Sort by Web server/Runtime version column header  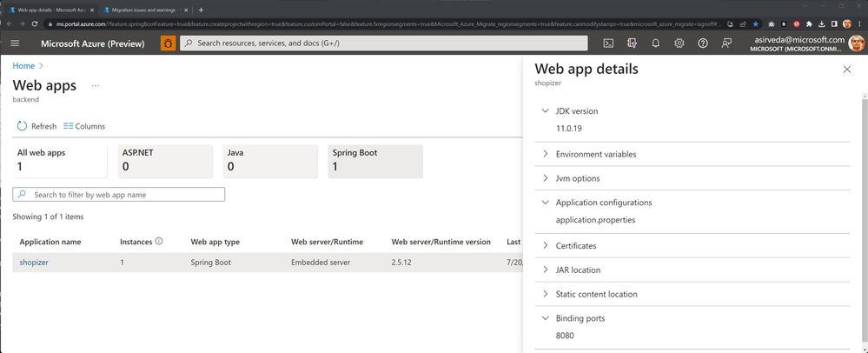pyautogui.click(x=441, y=242)
